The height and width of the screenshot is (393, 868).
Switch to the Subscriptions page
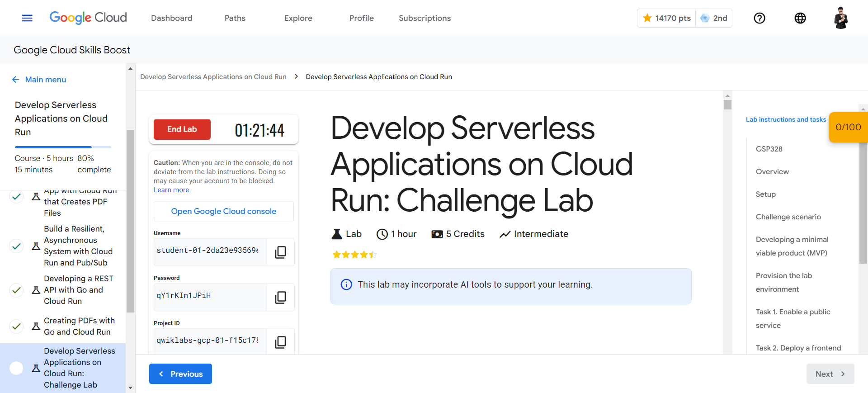[425, 18]
